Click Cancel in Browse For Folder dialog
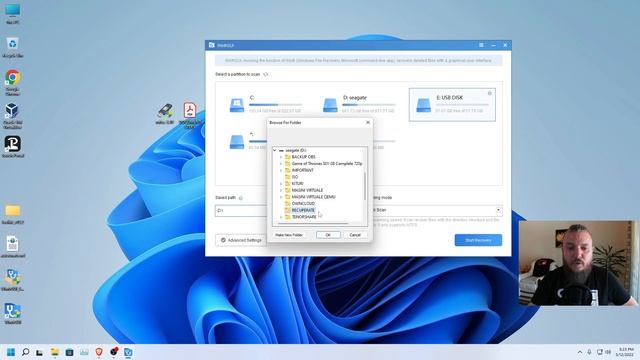Viewport: 640px width, 360px height. [x=355, y=235]
